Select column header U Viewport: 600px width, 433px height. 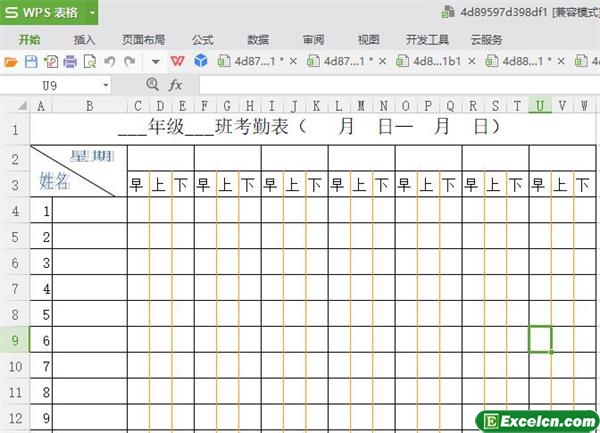540,106
